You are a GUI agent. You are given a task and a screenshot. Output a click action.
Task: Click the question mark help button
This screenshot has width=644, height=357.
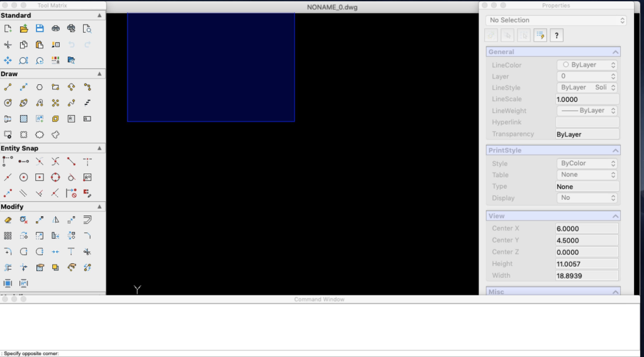point(557,35)
